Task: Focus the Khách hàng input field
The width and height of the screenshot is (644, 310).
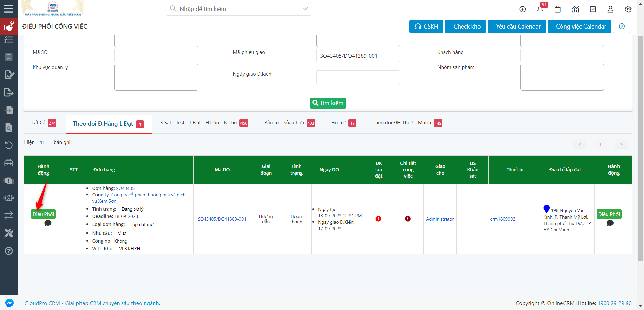Action: click(562, 55)
